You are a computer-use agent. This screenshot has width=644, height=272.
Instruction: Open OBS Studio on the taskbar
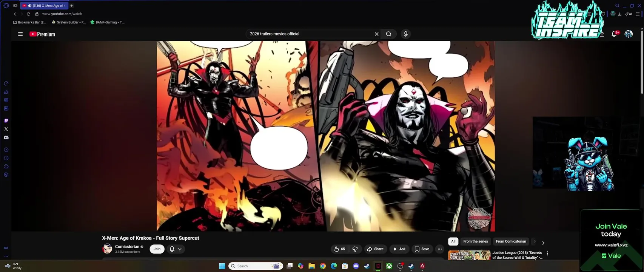(400, 266)
